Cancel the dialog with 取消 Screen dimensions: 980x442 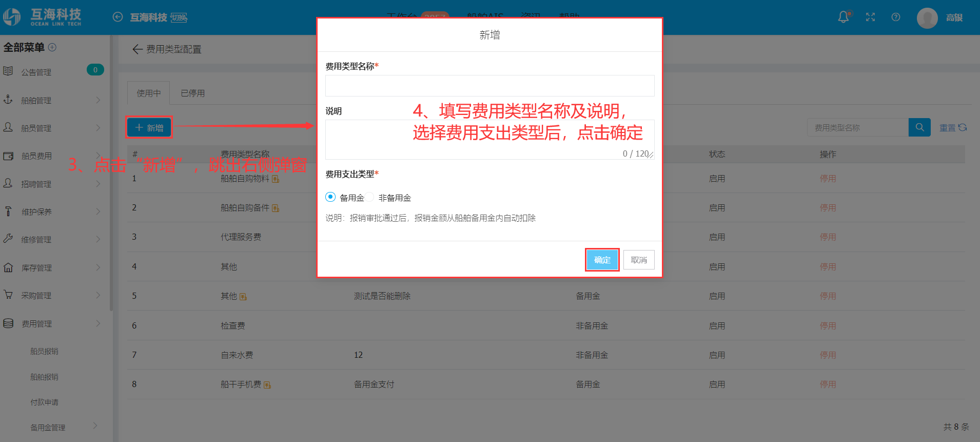[639, 260]
